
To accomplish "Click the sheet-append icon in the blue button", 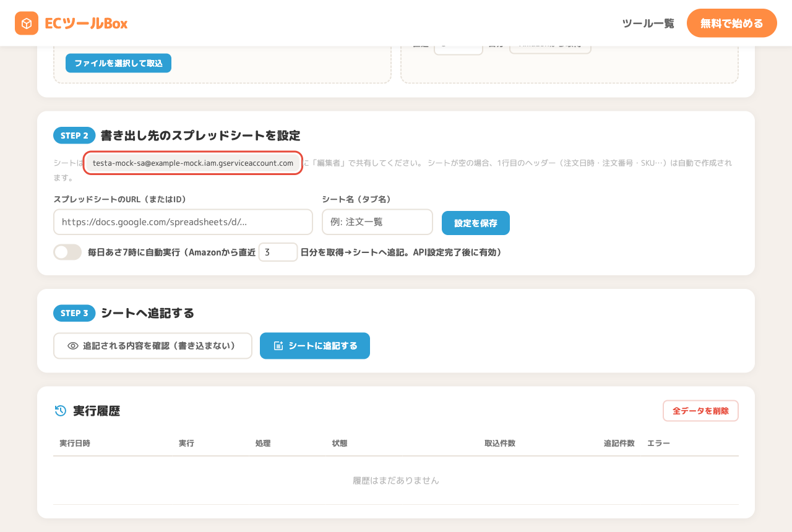I will click(x=278, y=346).
